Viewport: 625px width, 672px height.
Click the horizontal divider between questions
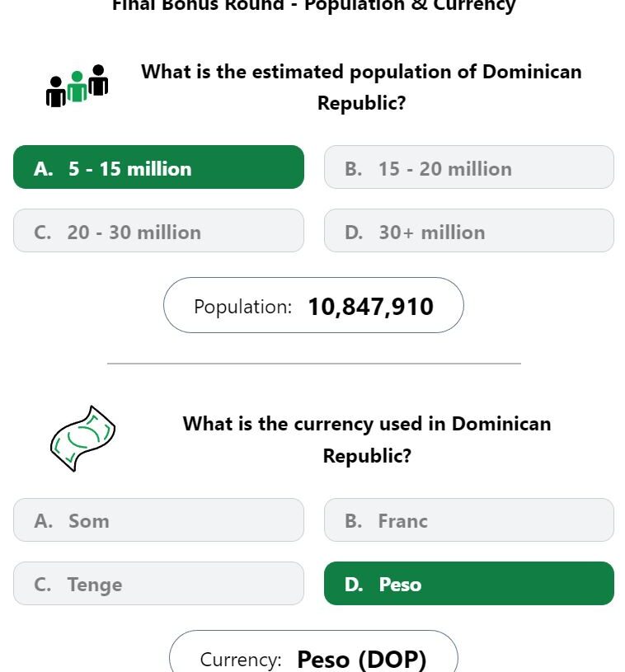314,364
